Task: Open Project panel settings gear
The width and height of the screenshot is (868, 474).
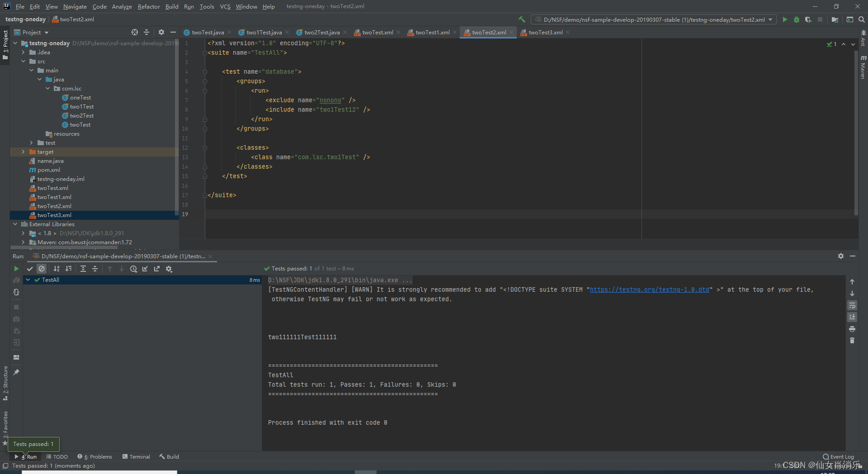Action: pyautogui.click(x=161, y=32)
